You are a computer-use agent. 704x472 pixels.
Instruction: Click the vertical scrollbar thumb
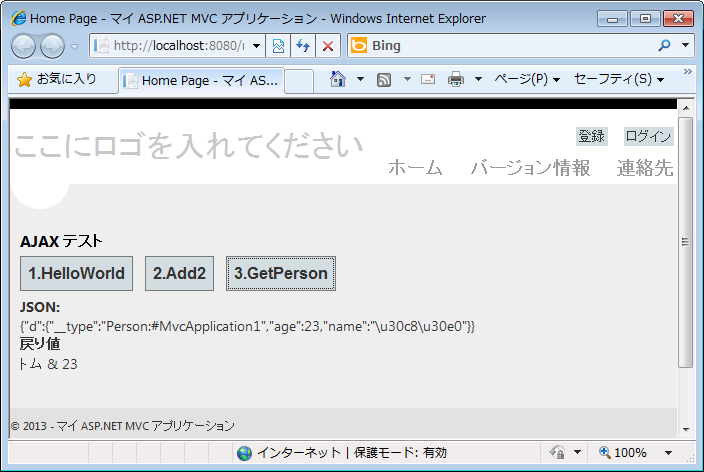(686, 243)
